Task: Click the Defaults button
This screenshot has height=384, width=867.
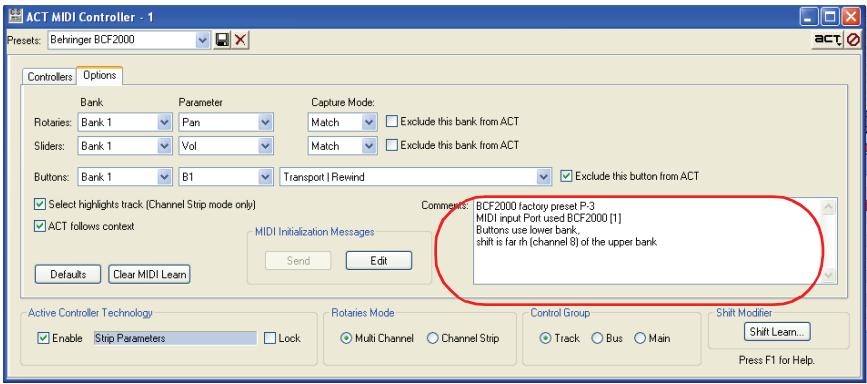Action: click(x=68, y=274)
